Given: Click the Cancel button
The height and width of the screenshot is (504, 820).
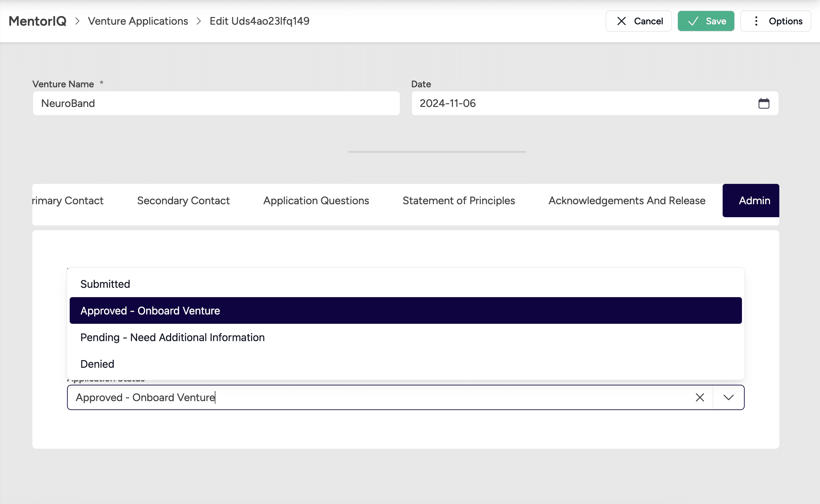Looking at the screenshot, I should pos(639,21).
